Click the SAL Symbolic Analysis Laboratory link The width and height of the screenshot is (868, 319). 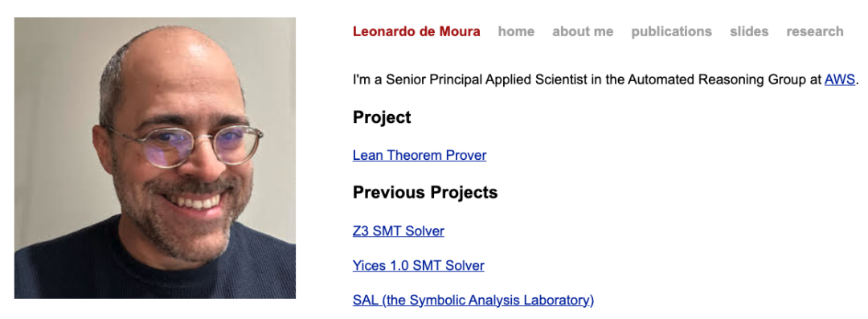pos(473,301)
